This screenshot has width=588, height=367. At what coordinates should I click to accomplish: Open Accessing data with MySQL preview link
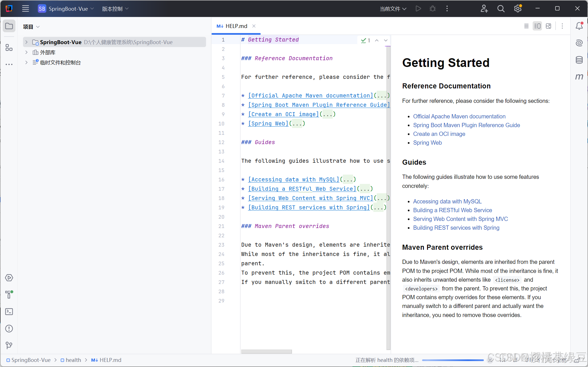point(447,201)
